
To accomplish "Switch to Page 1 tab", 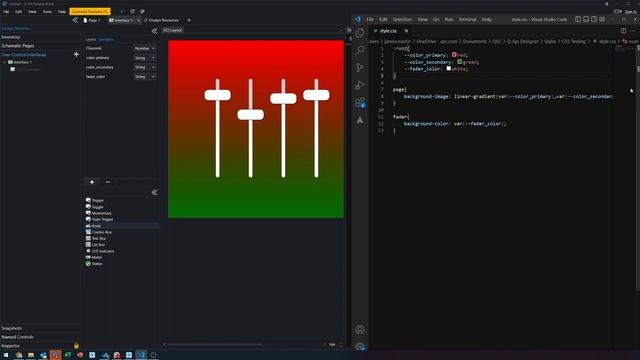I will [x=92, y=20].
